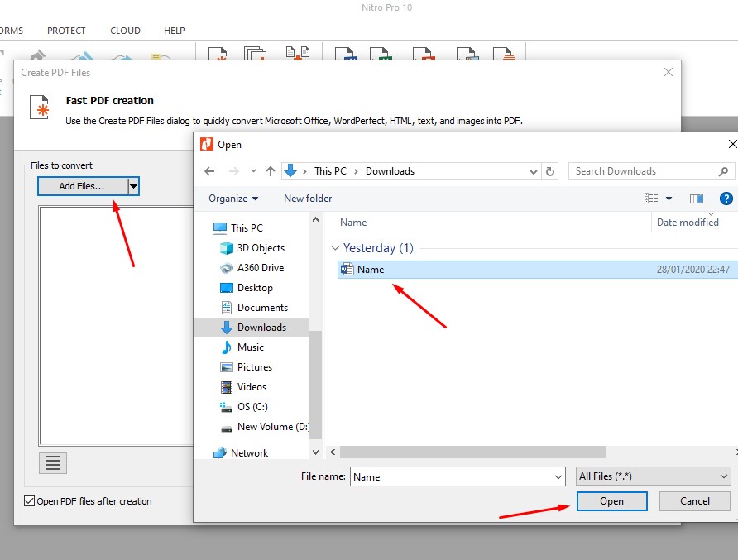Screen dimensions: 738x560
Task: Select the convert To Word icon
Action: pyautogui.click(x=345, y=55)
